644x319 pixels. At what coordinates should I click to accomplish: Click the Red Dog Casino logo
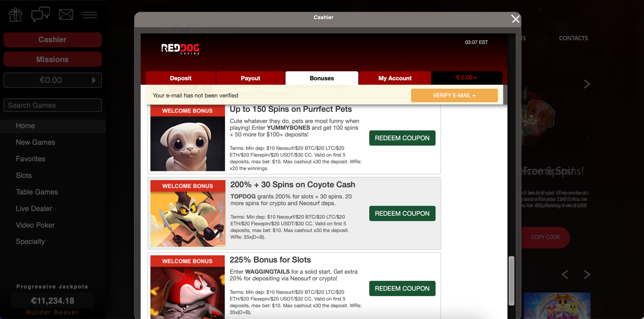[x=180, y=49]
